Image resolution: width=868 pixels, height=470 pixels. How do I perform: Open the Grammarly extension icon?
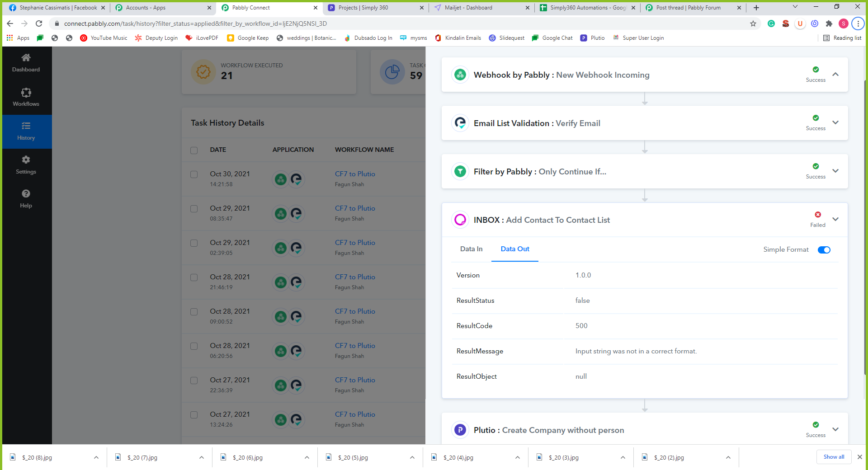click(x=771, y=23)
